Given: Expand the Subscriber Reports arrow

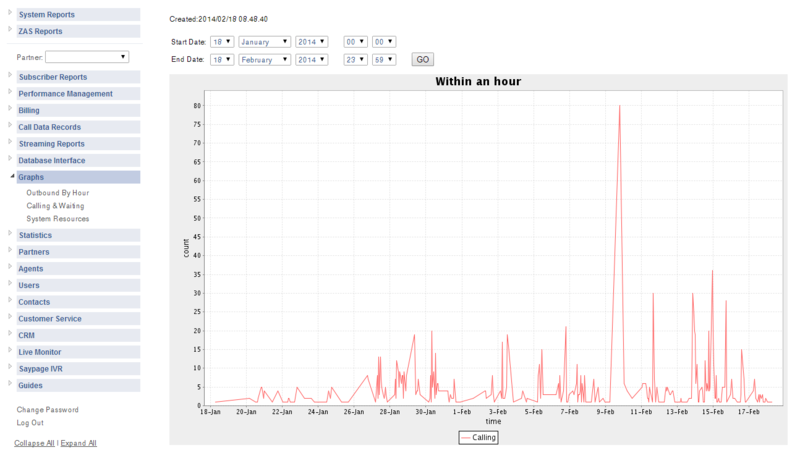Looking at the screenshot, I should [10, 74].
